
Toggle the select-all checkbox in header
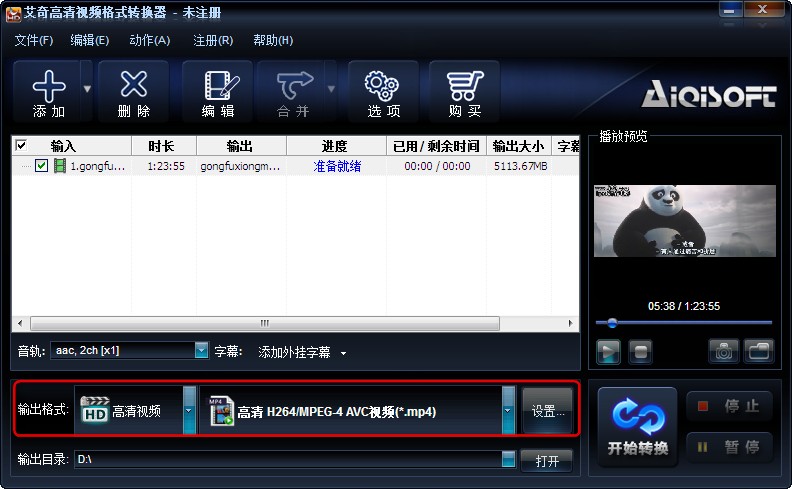click(x=21, y=146)
